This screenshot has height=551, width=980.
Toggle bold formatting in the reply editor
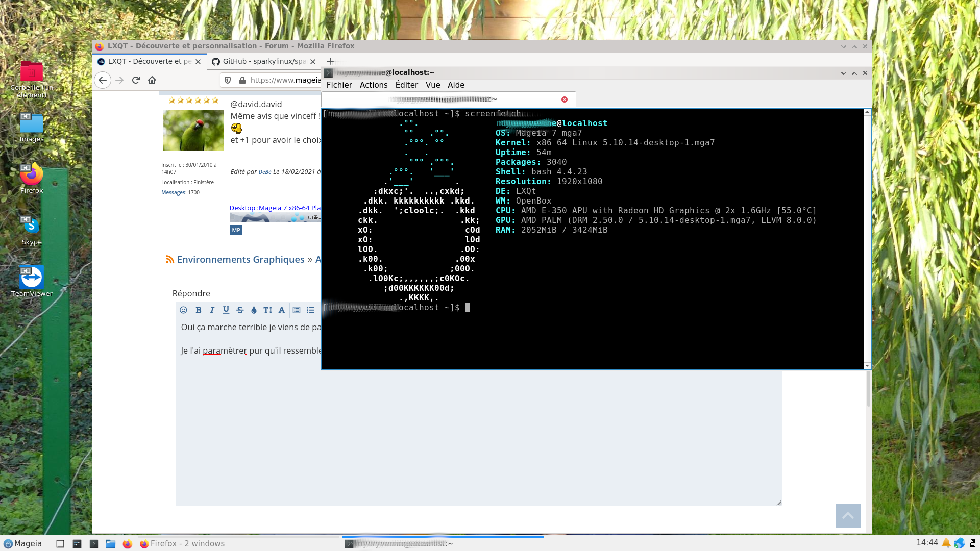(199, 310)
